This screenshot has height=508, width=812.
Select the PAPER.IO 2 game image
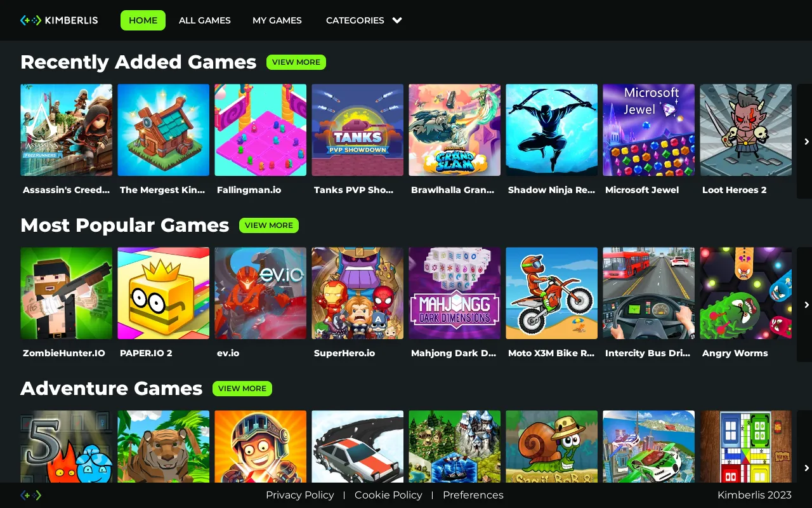point(163,293)
